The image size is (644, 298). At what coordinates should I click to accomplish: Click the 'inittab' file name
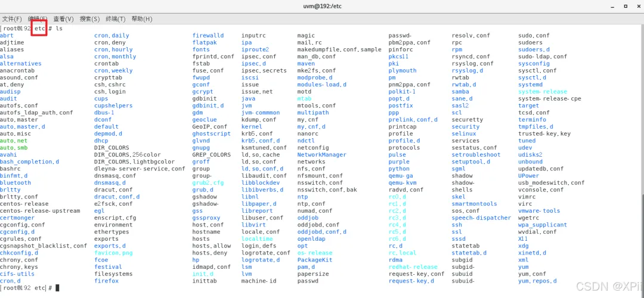[x=205, y=281]
